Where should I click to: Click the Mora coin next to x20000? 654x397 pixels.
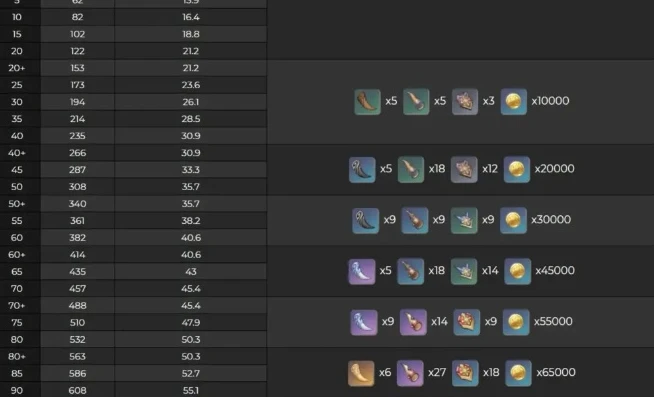tap(517, 170)
